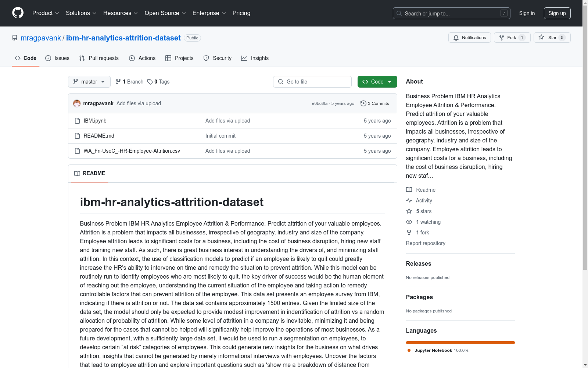This screenshot has width=588, height=368.
Task: Click the mragpavank avatar in commit row
Action: tap(77, 103)
